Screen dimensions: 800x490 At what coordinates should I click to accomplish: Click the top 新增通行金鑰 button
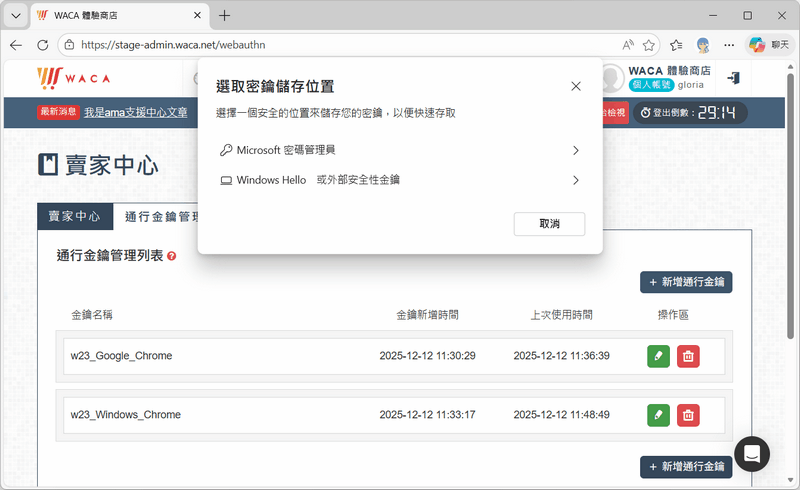(686, 282)
